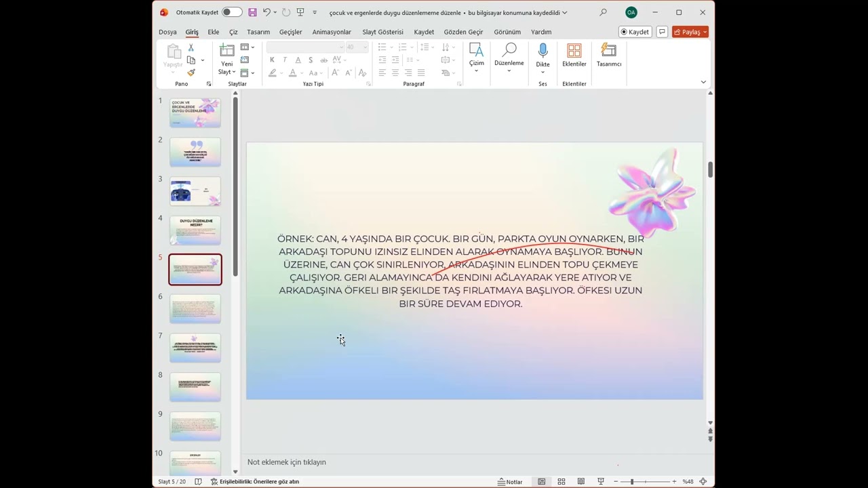This screenshot has height=488, width=868.
Task: Click the Cut scissors icon
Action: click(191, 47)
